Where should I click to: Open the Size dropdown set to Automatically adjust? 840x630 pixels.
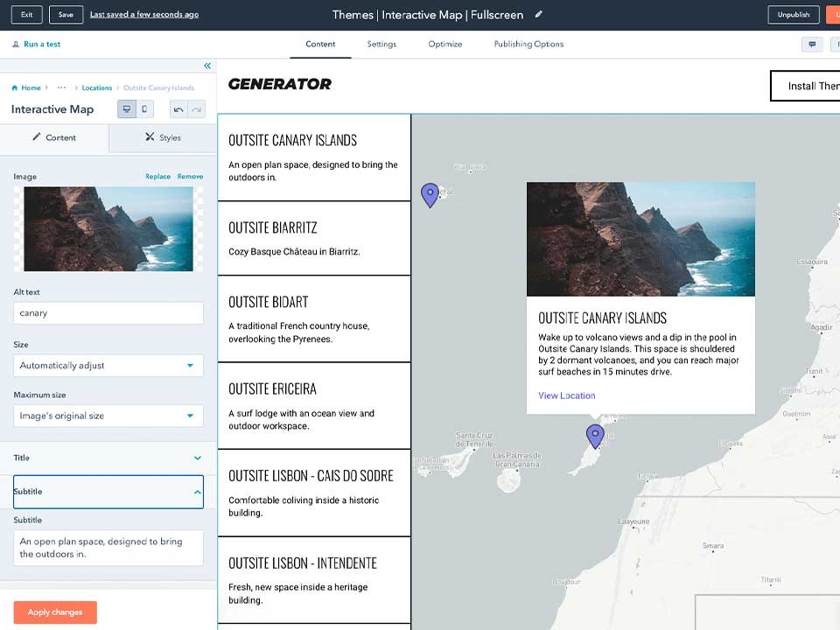(108, 366)
